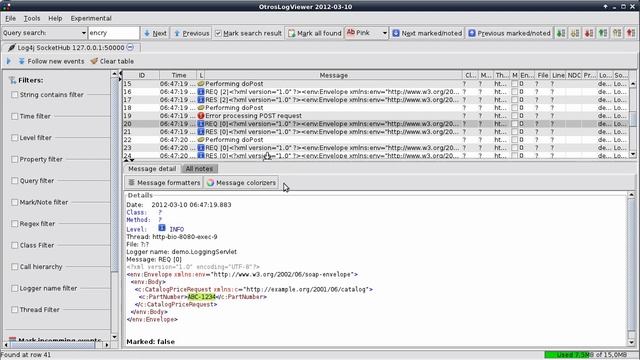Click the feather icon on the Log4j SocketHub tab

11,48
